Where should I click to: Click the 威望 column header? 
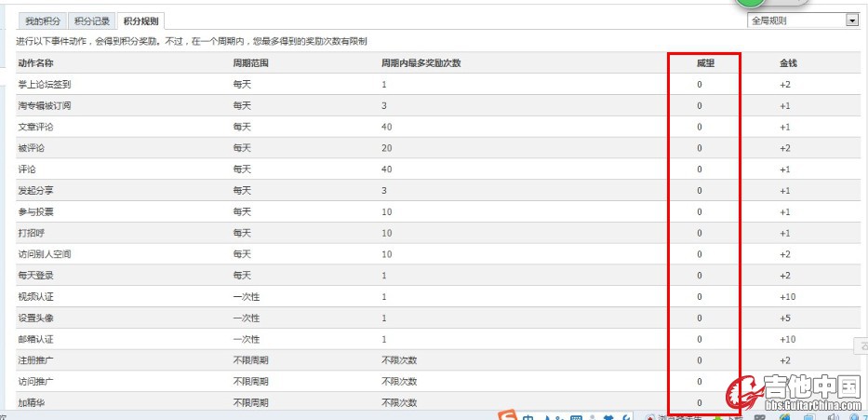(704, 63)
